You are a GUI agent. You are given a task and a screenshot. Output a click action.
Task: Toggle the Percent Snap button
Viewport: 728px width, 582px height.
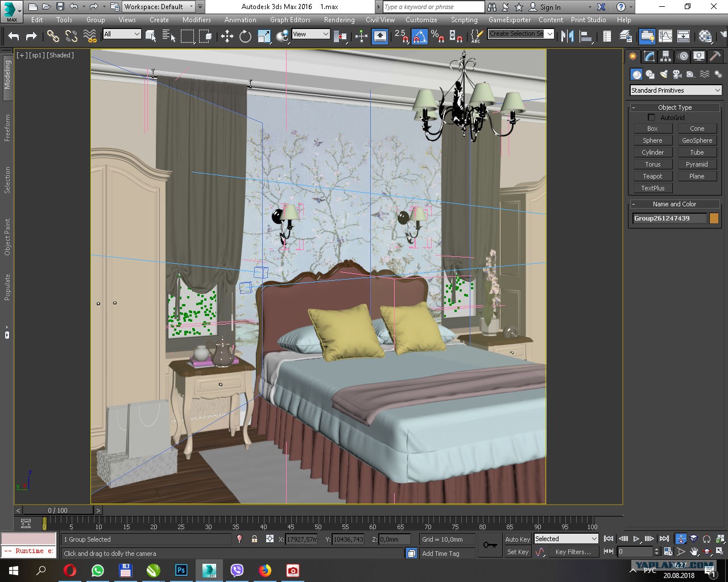[x=437, y=36]
